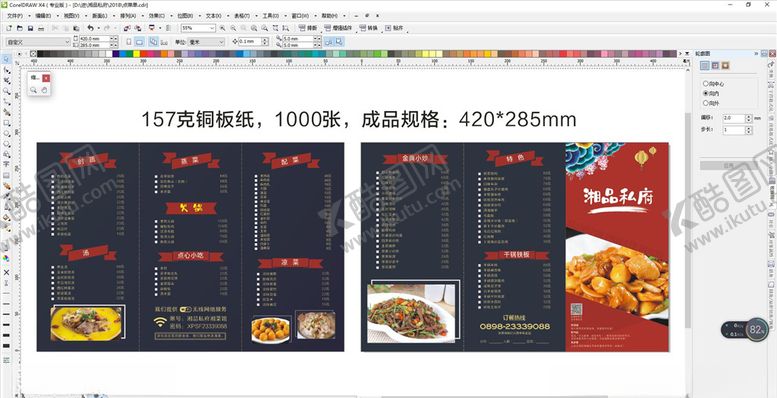Click the color wheel icon in the toolbox

click(6, 258)
